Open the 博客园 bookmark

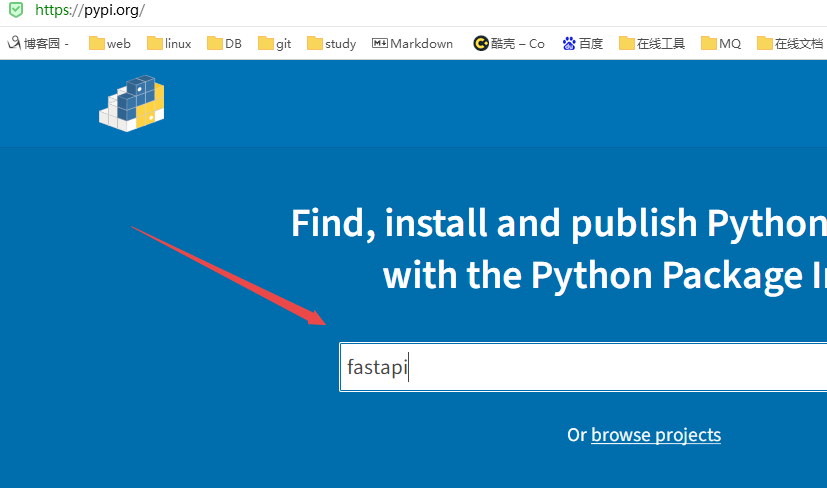(38, 44)
